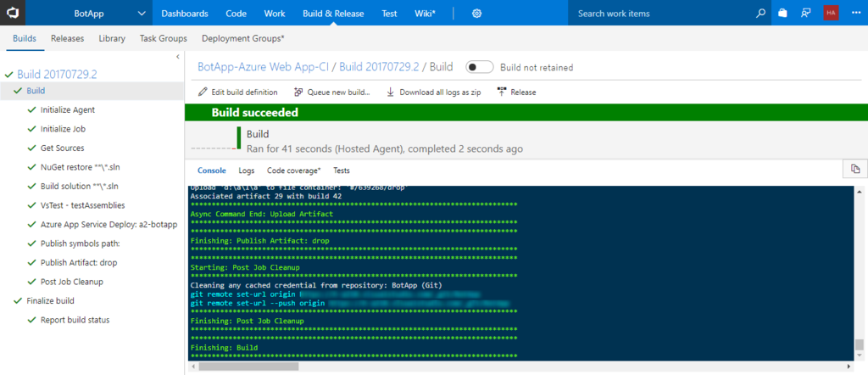Screen dimensions: 868x375
Task: Click the Build timeline row
Action: [526, 141]
